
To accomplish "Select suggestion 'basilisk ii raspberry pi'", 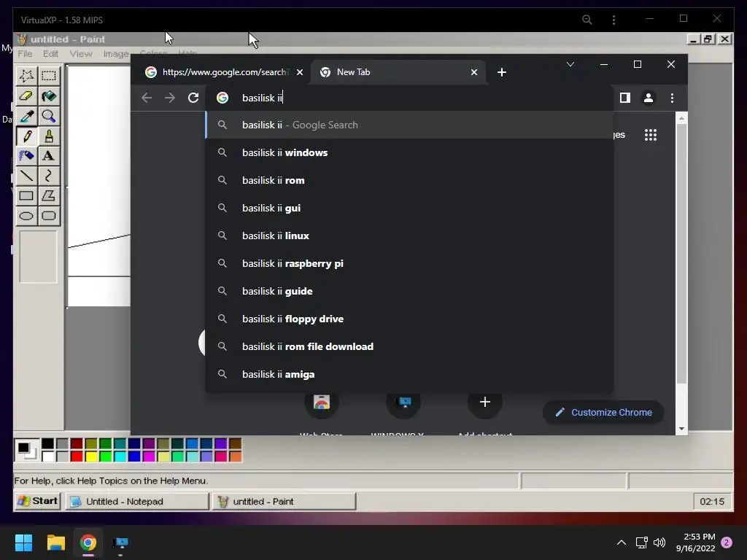I will [x=409, y=263].
